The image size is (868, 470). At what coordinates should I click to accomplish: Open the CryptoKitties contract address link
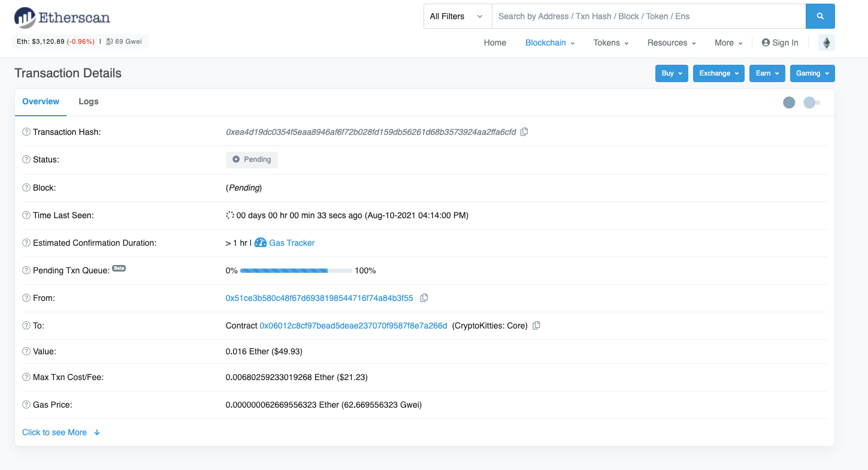pyautogui.click(x=353, y=326)
